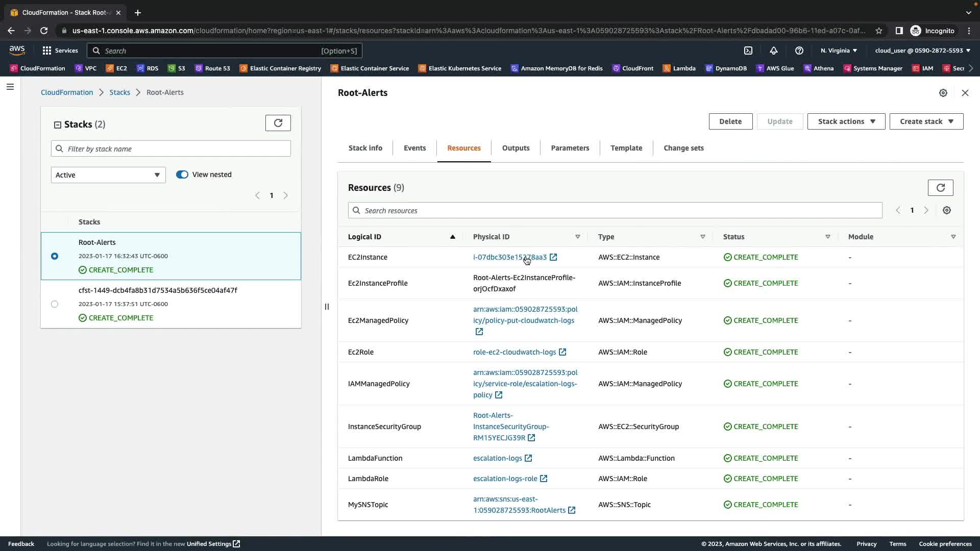980x551 pixels.
Task: Expand the Stack actions dropdown
Action: (x=846, y=121)
